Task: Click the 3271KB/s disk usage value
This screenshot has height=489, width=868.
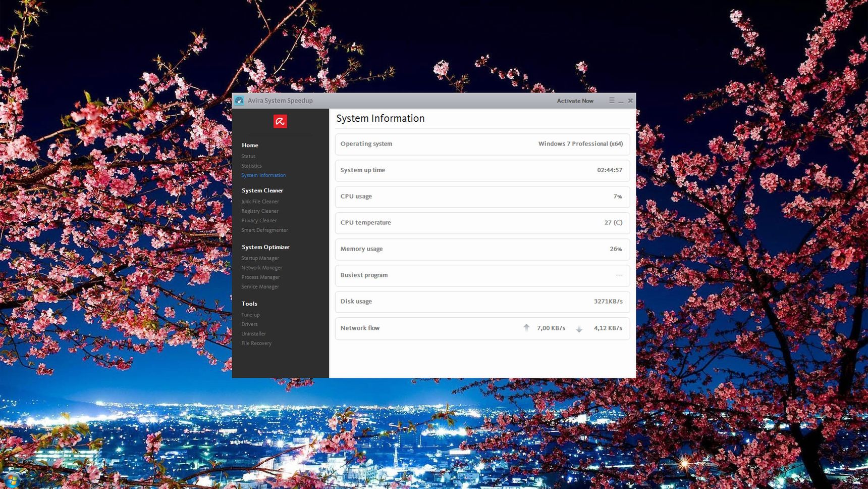Action: point(608,302)
